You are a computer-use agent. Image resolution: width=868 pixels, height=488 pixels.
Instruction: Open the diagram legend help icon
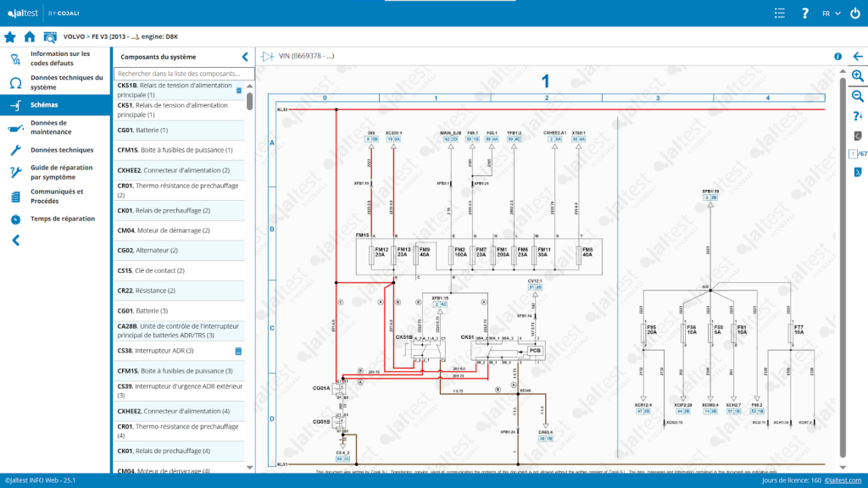click(x=857, y=115)
